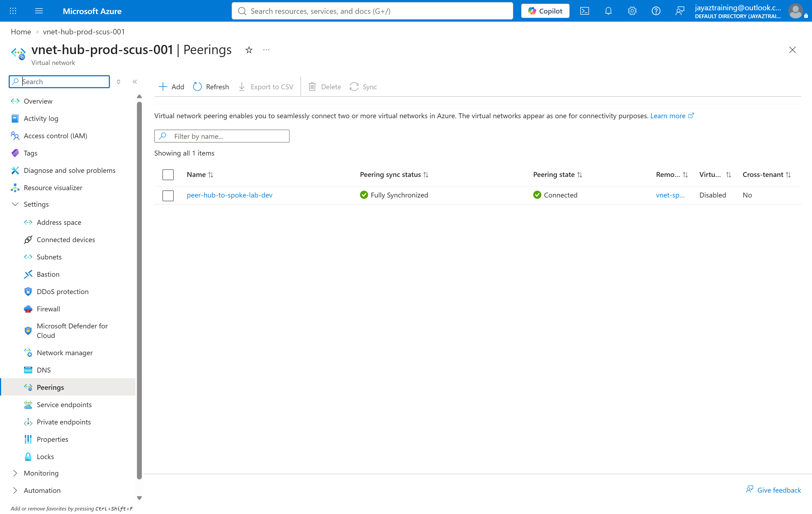Image resolution: width=812 pixels, height=514 pixels.
Task: Focus the global search resources box
Action: pos(372,11)
